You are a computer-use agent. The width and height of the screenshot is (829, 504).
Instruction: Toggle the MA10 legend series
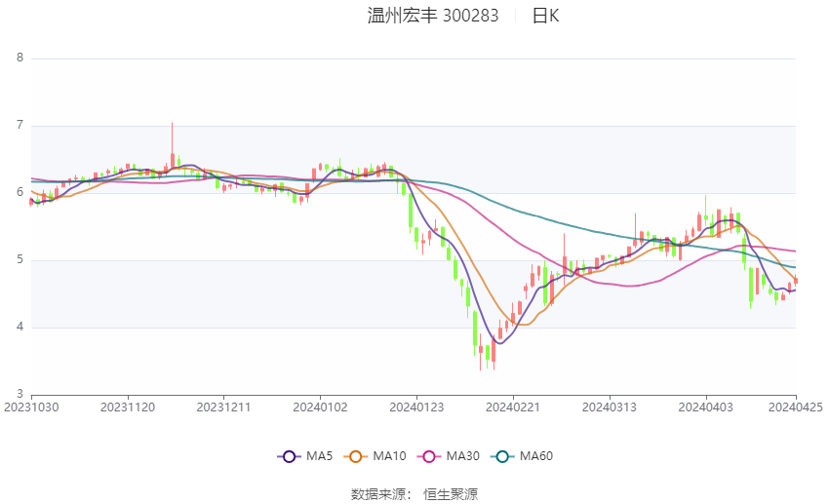pyautogui.click(x=375, y=456)
